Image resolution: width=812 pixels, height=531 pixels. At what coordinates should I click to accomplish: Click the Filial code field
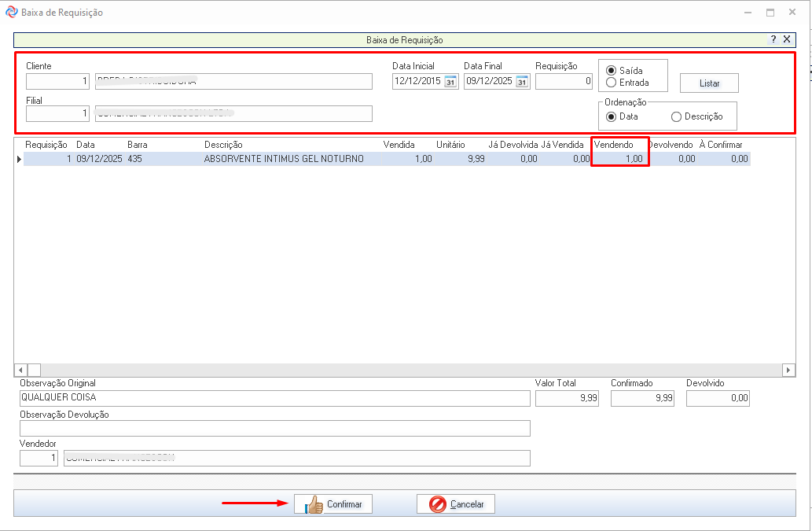coord(57,114)
